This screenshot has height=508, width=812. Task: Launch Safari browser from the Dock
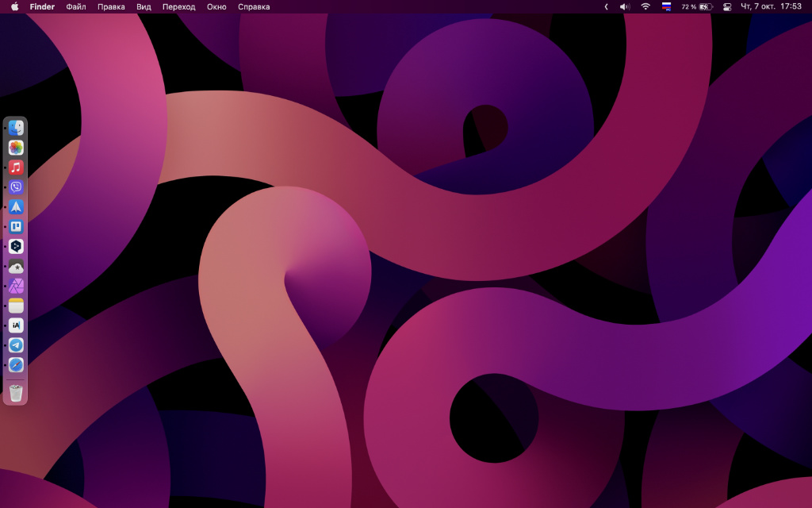click(x=16, y=365)
